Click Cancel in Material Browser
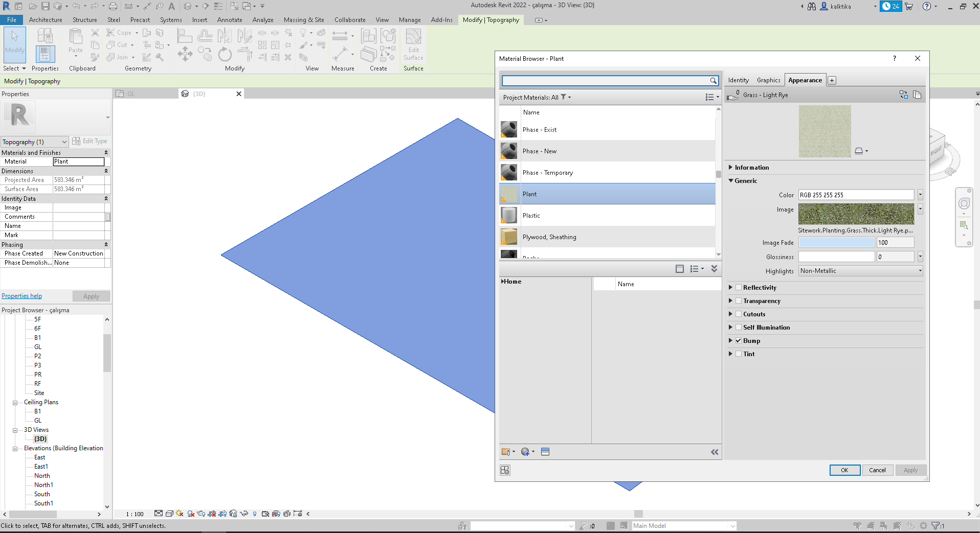The image size is (980, 533). (x=877, y=470)
